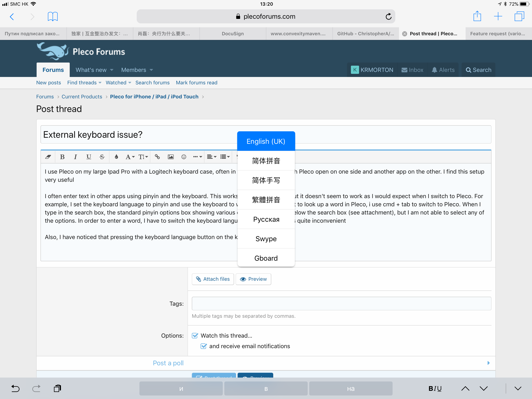This screenshot has height=399, width=532.
Task: Toggle underline in editor toolbar
Action: (89, 157)
